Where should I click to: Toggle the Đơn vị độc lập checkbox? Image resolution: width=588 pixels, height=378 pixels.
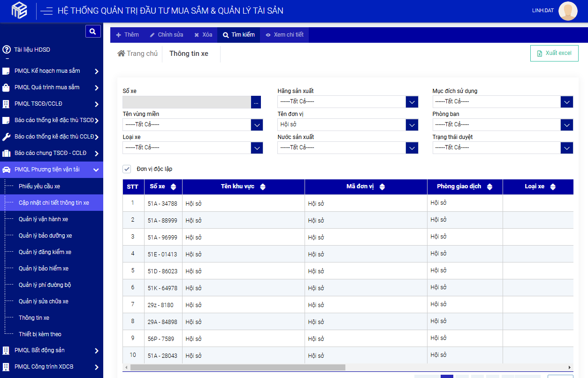point(127,169)
